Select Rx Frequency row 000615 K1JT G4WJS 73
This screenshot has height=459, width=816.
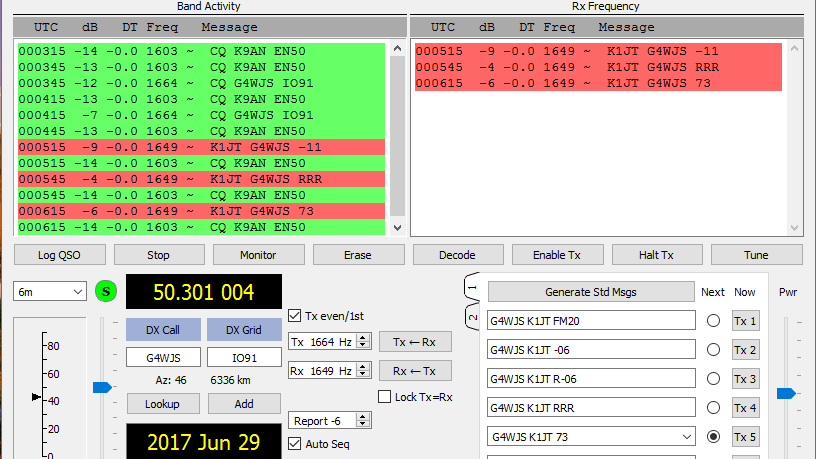598,83
